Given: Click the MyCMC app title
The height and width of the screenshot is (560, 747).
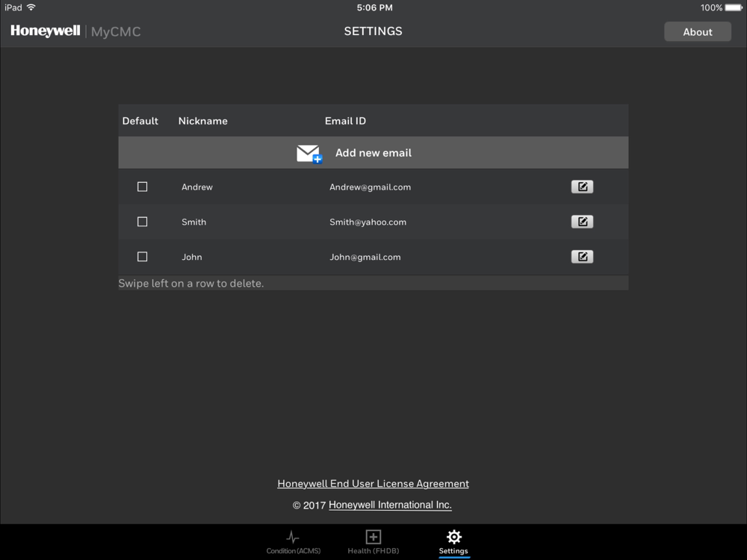Looking at the screenshot, I should [x=116, y=32].
